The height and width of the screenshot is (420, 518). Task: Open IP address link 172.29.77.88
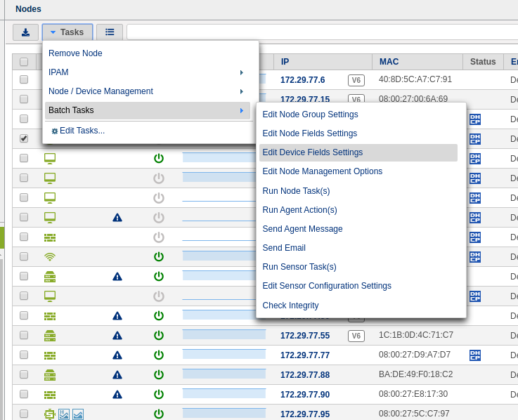304,375
